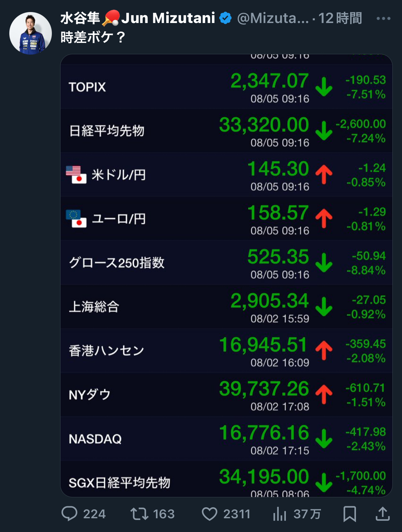Click the reply count 224
402x532 pixels.
94,514
